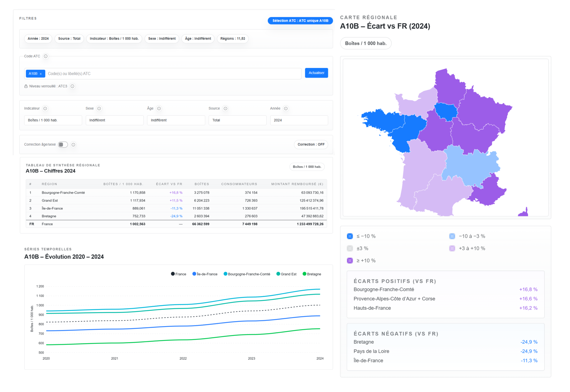Click the −10 à −3 % legend color swatch

pyautogui.click(x=452, y=236)
